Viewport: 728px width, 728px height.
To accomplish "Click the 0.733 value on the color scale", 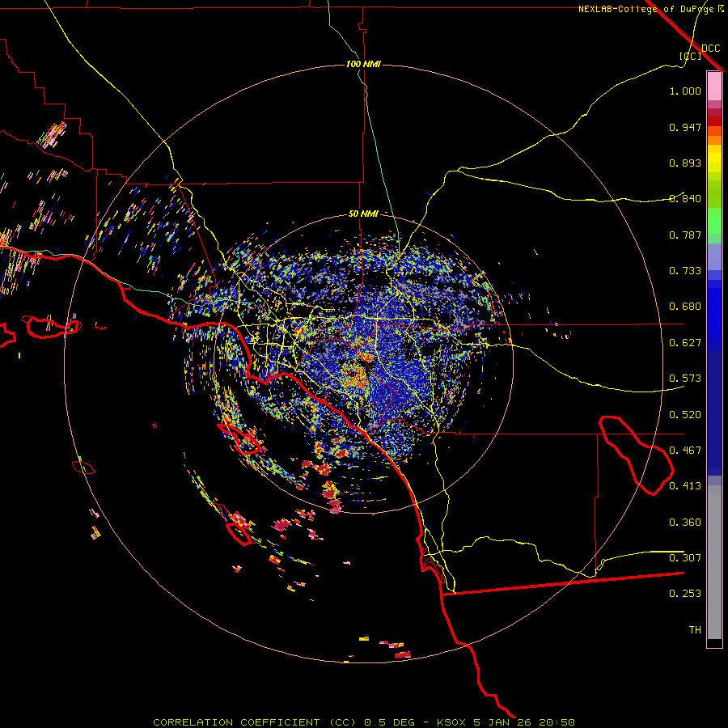I will point(685,271).
